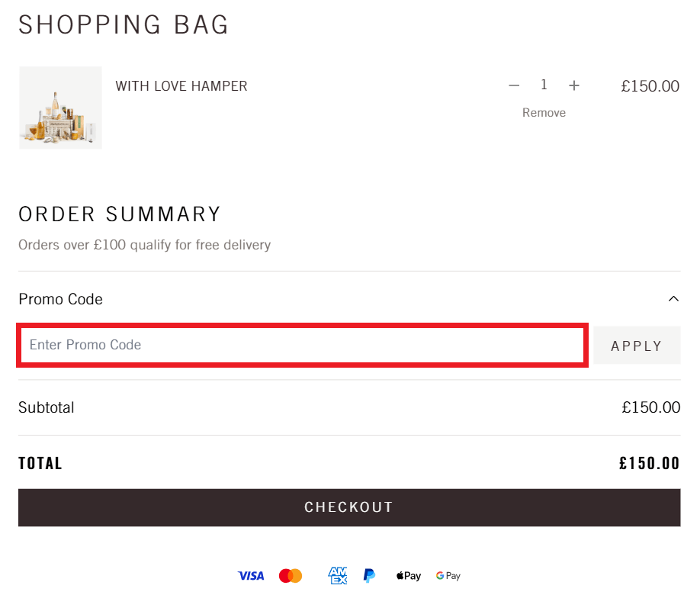700x595 pixels.
Task: Select the Total price value
Action: pos(649,463)
